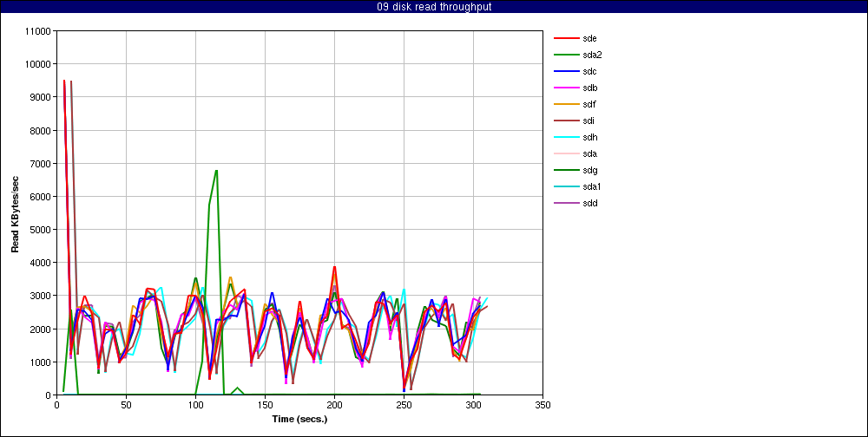Select the "sdb" legend label

coord(589,88)
